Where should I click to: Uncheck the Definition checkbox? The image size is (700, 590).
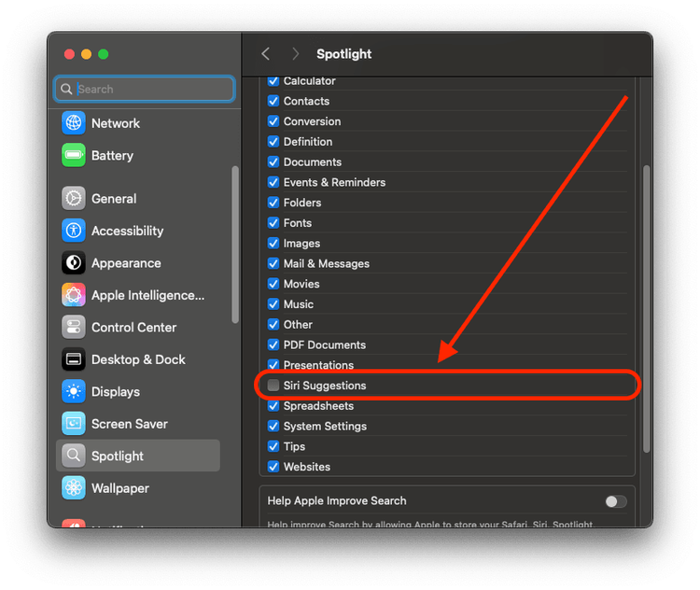[273, 142]
